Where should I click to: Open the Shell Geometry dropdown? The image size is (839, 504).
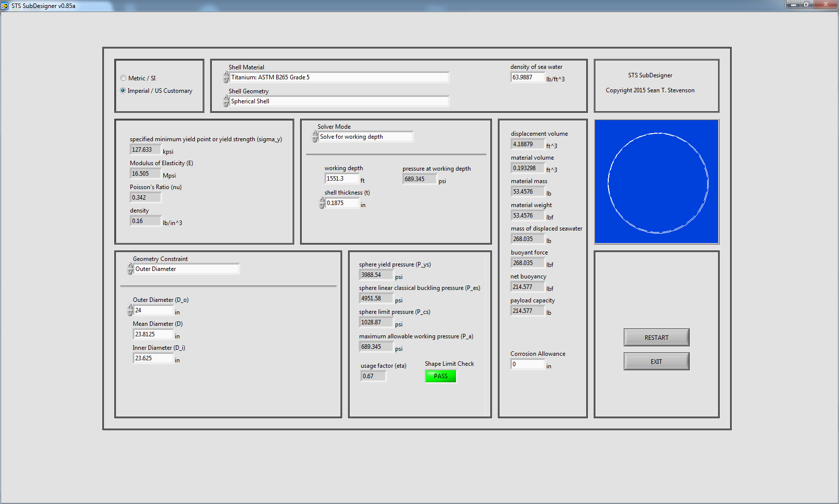coord(339,101)
